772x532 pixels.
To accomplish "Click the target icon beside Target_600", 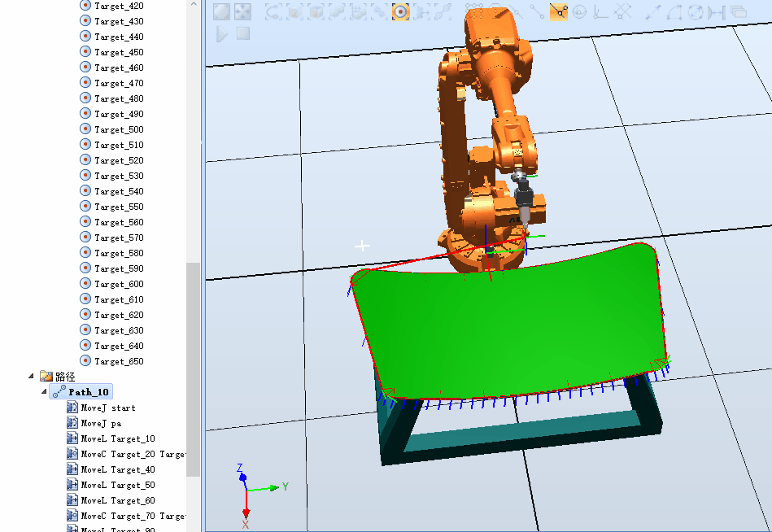I will click(85, 283).
